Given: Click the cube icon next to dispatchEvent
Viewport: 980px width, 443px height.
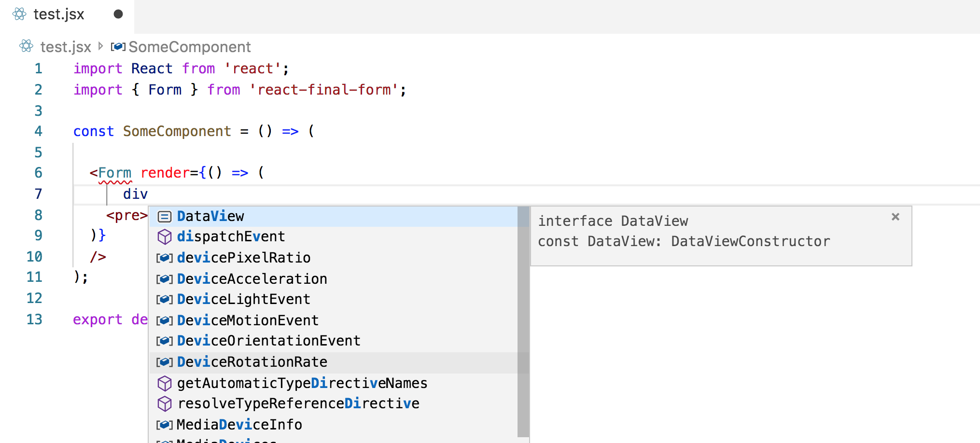Looking at the screenshot, I should coord(164,237).
